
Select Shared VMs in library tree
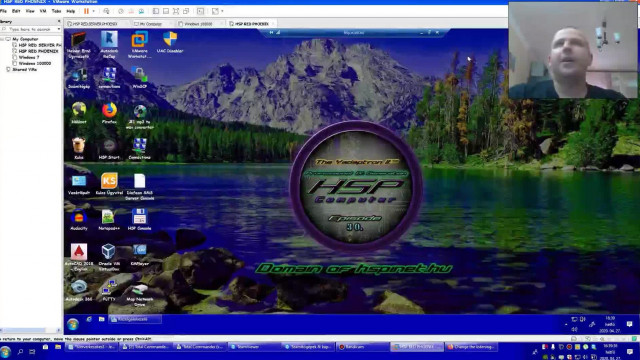pos(21,70)
